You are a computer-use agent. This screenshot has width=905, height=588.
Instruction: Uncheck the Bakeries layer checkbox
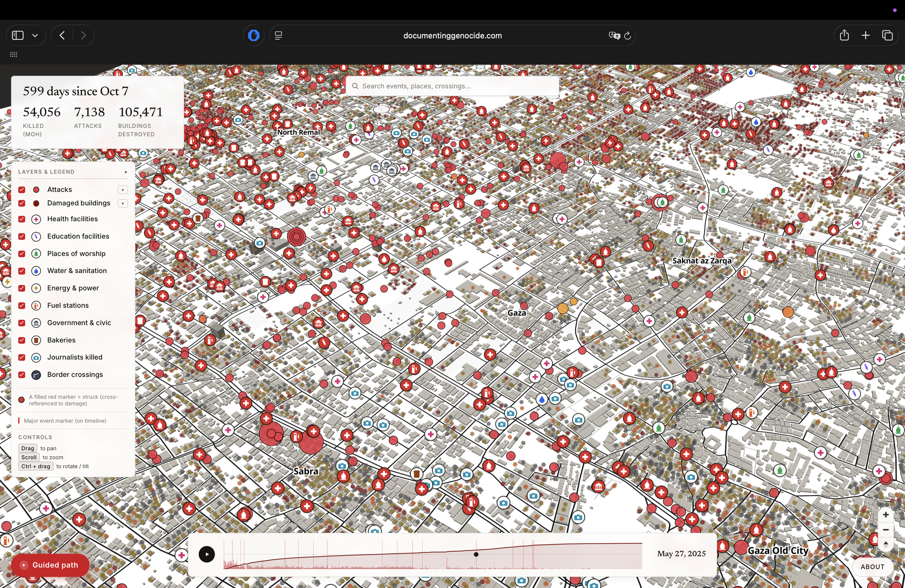pos(22,340)
